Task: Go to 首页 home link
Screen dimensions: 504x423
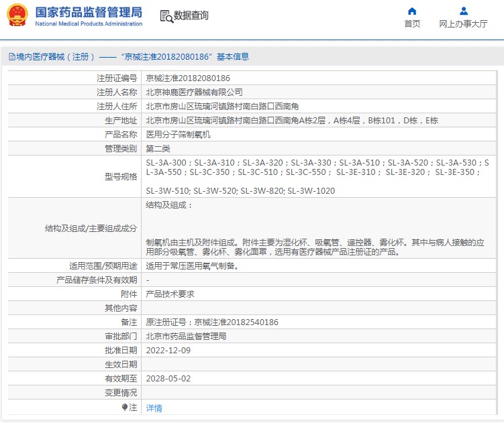Action: pyautogui.click(x=412, y=23)
